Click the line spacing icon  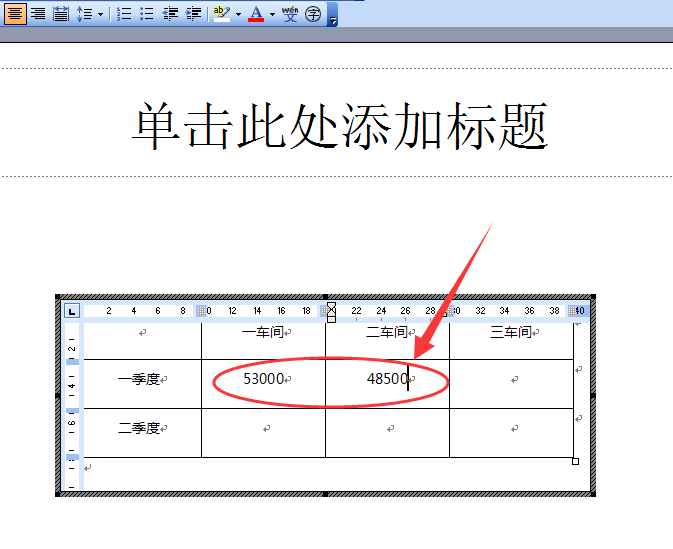point(85,14)
